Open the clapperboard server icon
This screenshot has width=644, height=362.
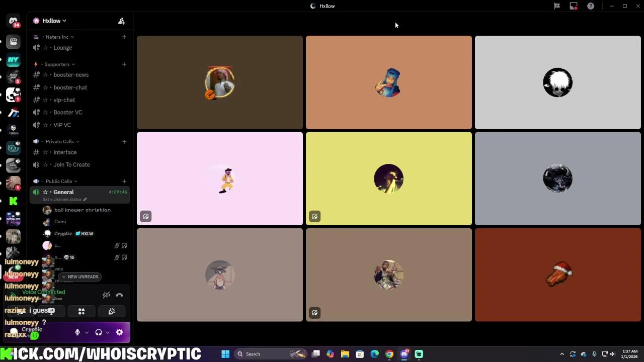13,42
